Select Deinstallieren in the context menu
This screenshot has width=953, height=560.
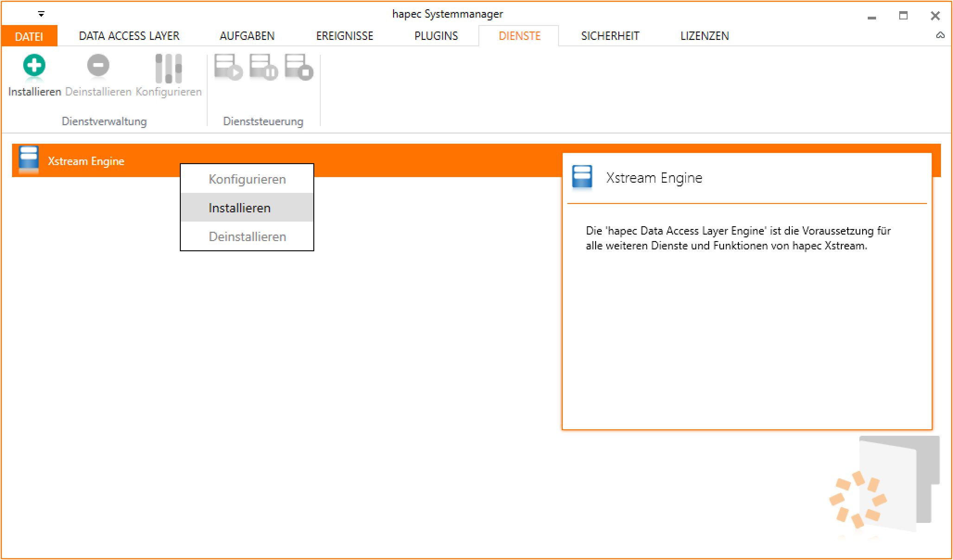coord(247,236)
